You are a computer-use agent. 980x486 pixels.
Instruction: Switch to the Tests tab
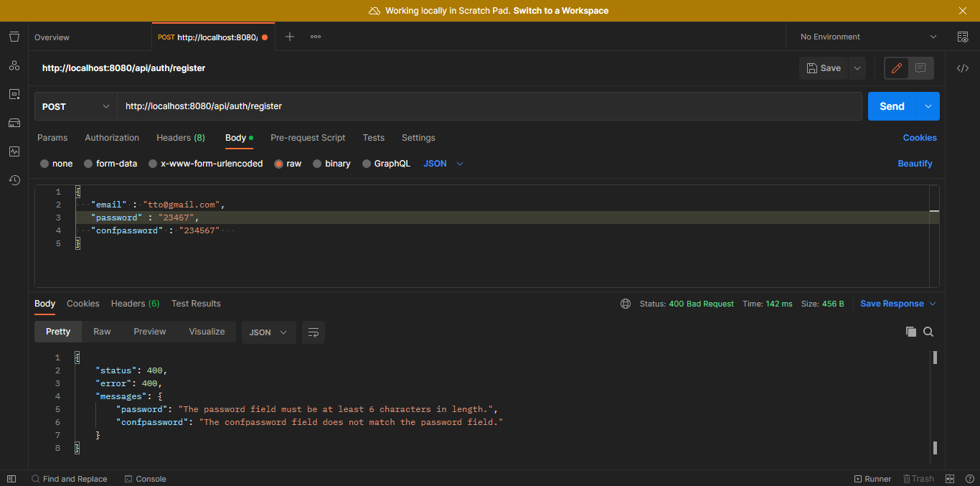373,137
